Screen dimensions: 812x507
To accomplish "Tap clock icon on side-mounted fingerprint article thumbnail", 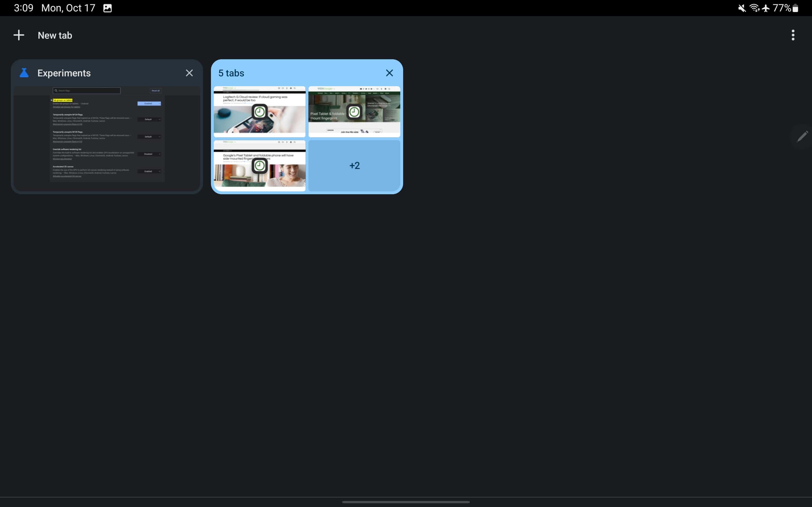I will click(259, 165).
